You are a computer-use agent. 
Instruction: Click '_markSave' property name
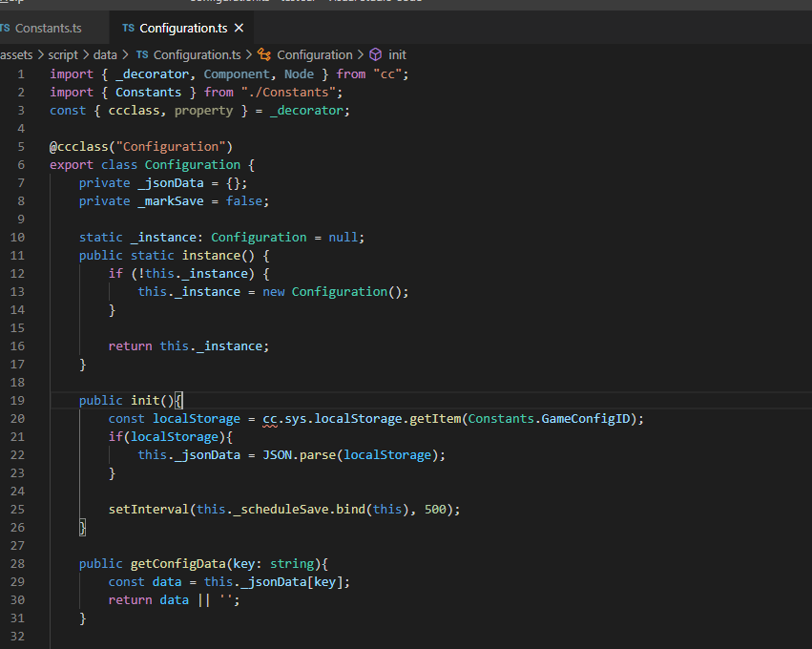pyautogui.click(x=171, y=201)
